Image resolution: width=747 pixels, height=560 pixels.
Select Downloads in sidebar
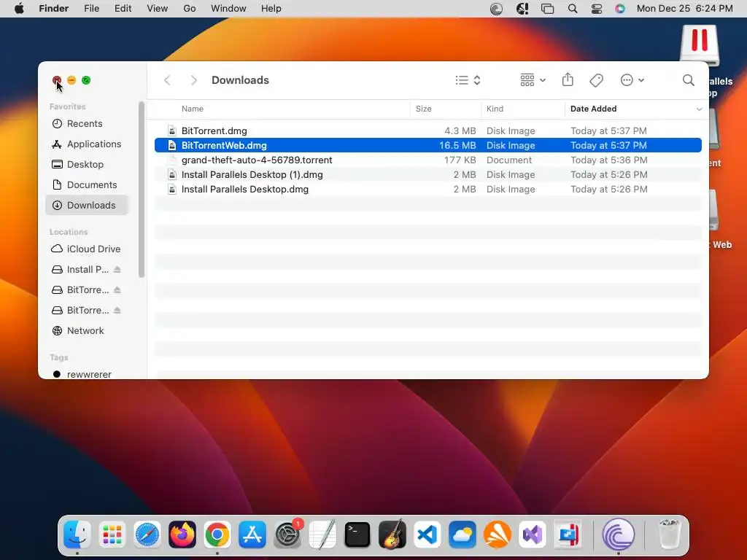[87, 205]
